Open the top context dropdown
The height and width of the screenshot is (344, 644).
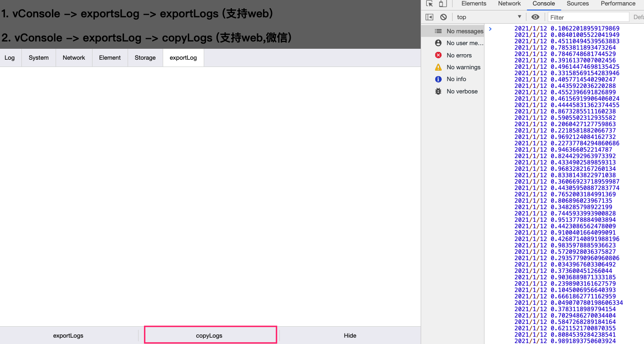(489, 17)
